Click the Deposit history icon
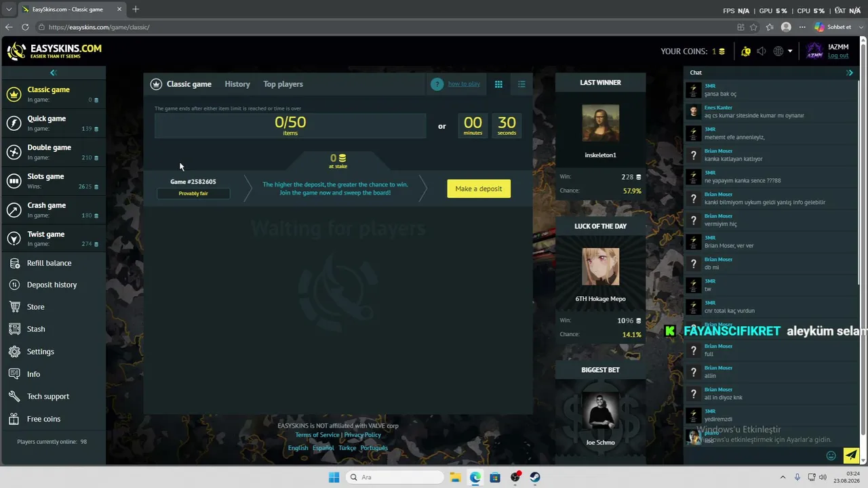Image resolution: width=868 pixels, height=488 pixels. [x=14, y=285]
